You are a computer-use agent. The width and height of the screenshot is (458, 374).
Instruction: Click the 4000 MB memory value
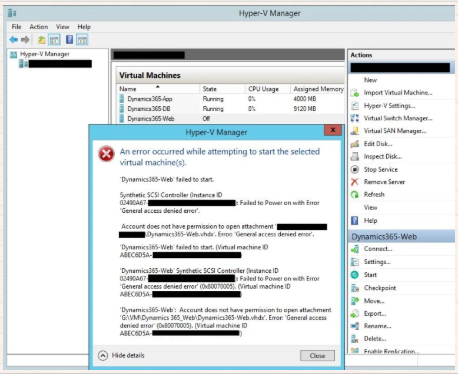(305, 99)
